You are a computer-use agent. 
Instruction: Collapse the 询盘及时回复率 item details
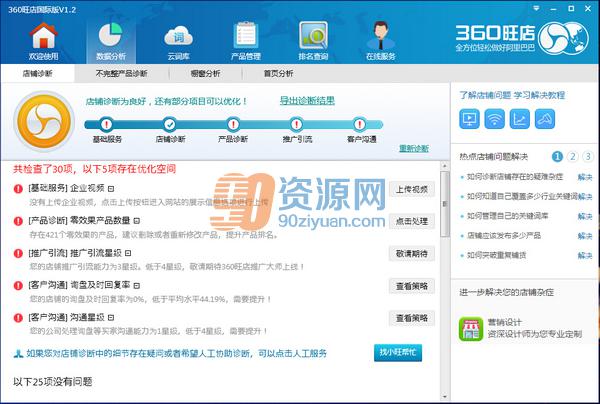pyautogui.click(x=137, y=285)
